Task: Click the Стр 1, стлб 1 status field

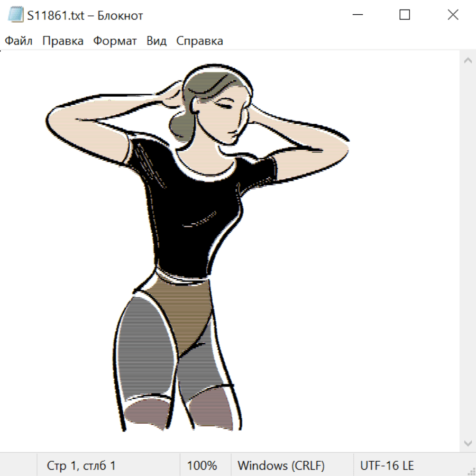Action: point(81,466)
